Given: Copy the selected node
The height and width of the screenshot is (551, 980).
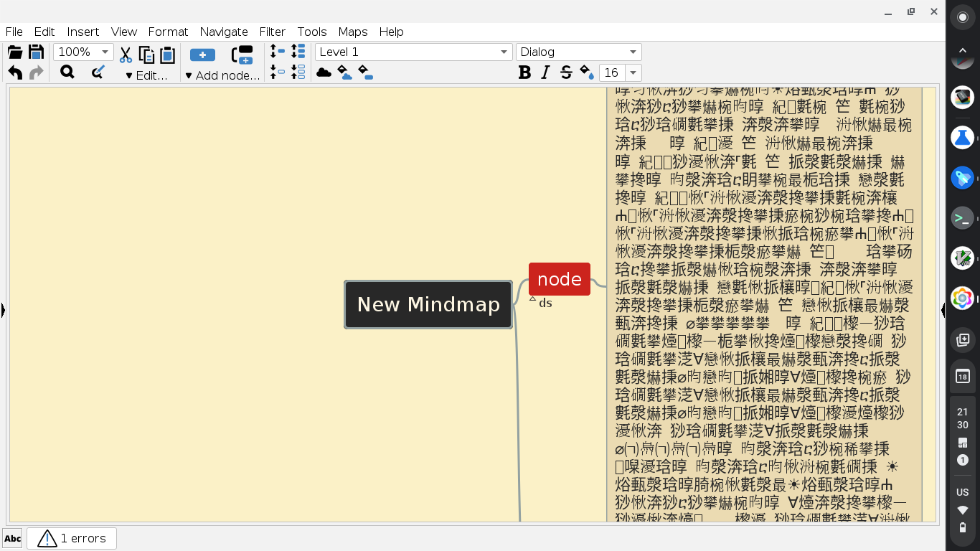Looking at the screenshot, I should tap(146, 54).
